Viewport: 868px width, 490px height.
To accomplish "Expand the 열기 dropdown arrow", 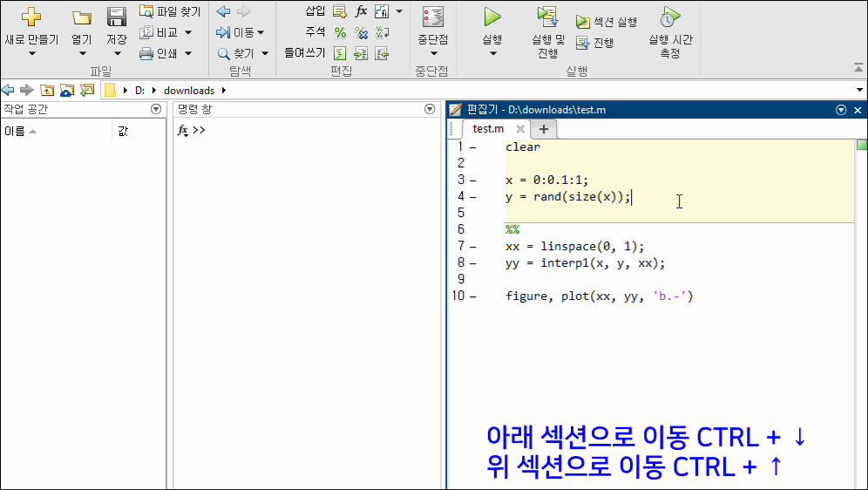I will 82,53.
